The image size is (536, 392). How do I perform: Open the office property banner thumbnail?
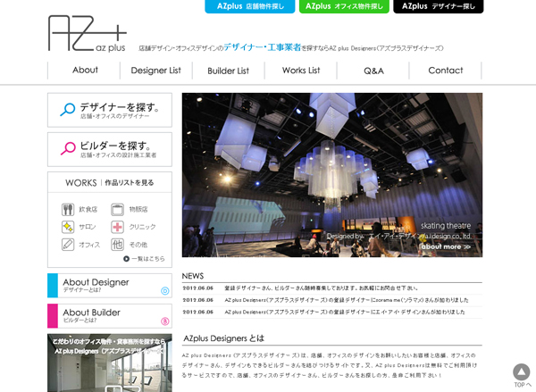pyautogui.click(x=110, y=363)
